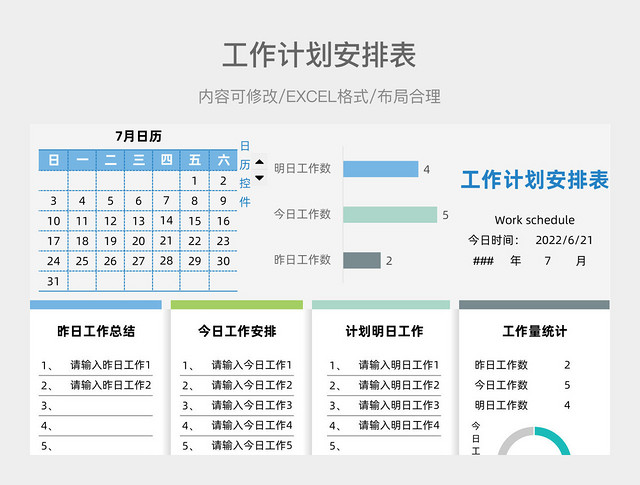Click the blue 工作计划安排表 heading
The width and height of the screenshot is (640, 485).
[535, 180]
